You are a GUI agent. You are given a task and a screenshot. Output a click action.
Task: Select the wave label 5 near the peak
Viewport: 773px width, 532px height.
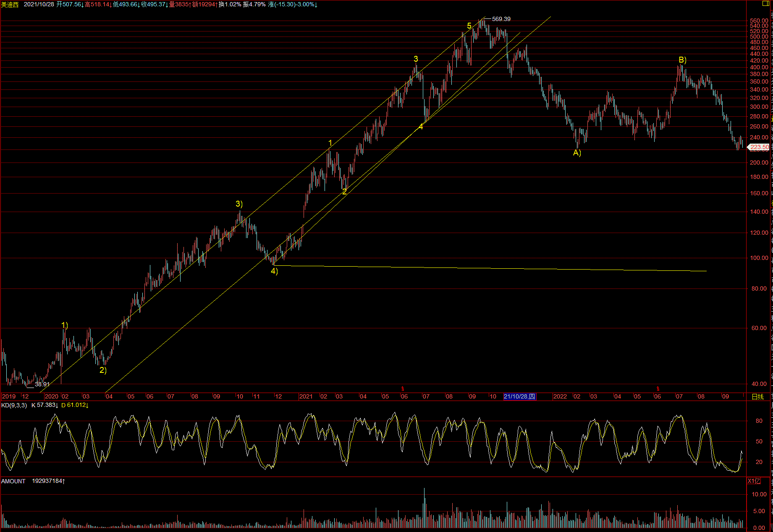(469, 26)
